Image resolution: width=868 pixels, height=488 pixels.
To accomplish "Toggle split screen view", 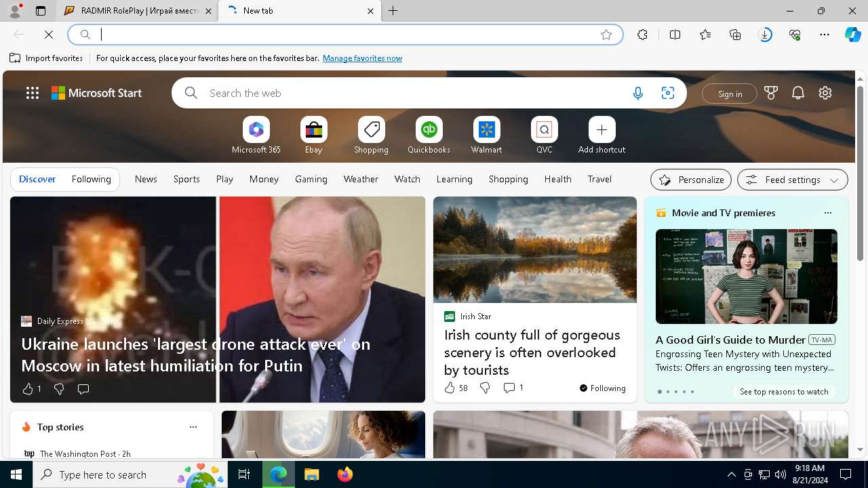I will point(675,35).
